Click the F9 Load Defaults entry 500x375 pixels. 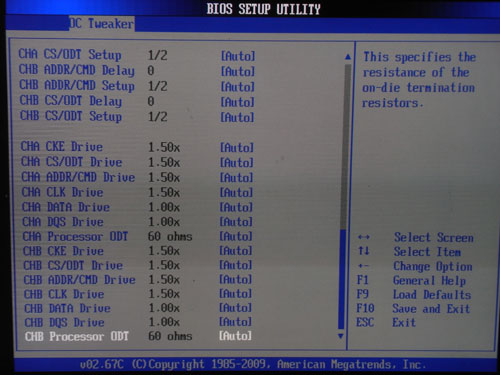pyautogui.click(x=414, y=295)
